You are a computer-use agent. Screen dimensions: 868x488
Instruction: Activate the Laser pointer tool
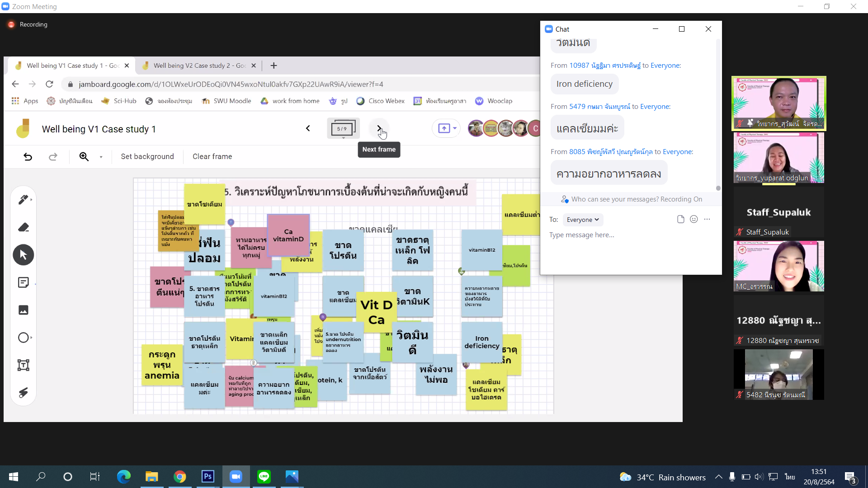pos(23,393)
